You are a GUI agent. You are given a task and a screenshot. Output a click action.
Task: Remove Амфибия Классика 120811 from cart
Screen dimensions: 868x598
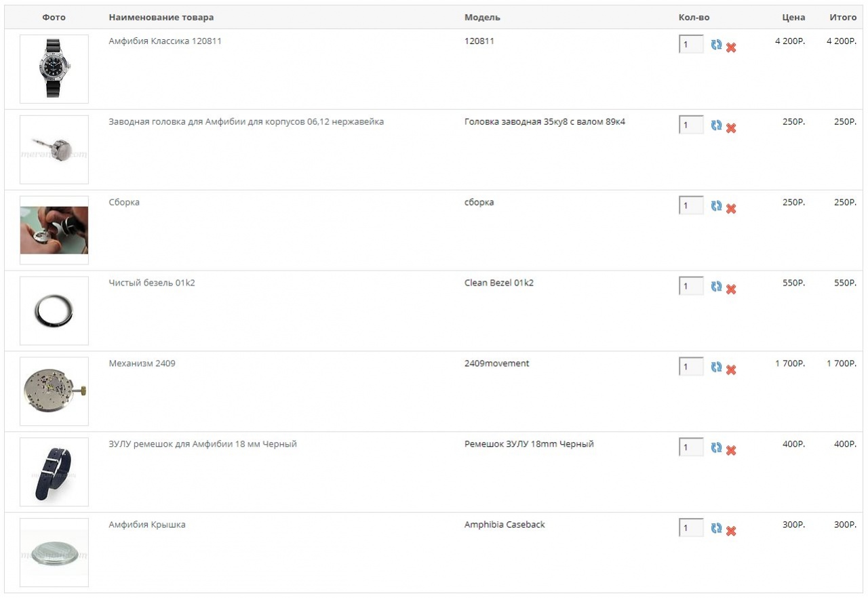point(731,47)
